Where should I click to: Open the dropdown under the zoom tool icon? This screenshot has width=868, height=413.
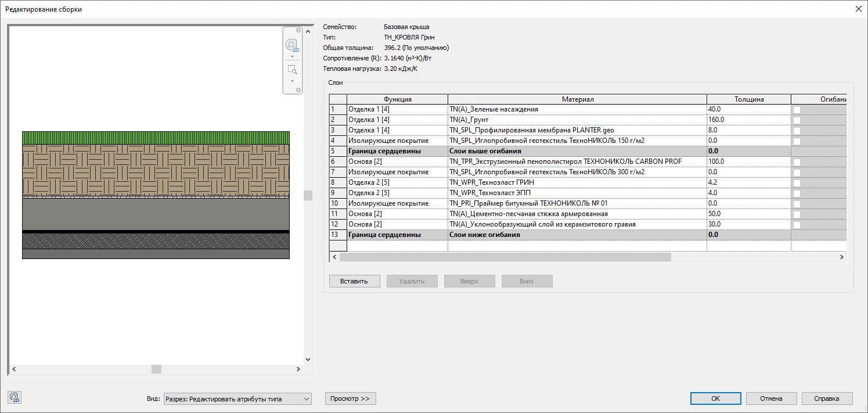click(x=292, y=80)
